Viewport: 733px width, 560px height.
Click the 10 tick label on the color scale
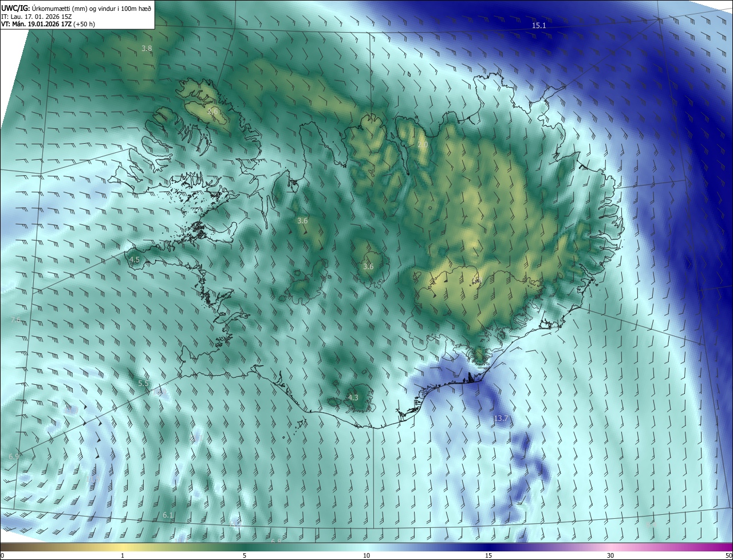pos(366,555)
